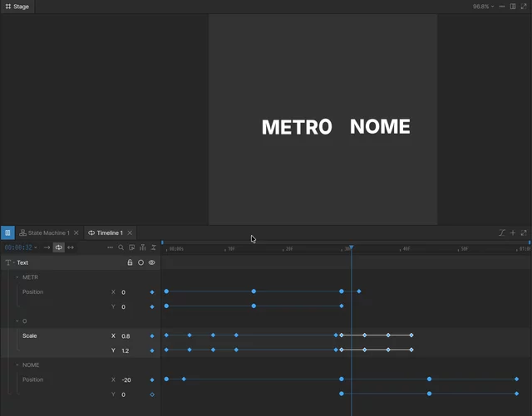This screenshot has width=532, height=416.
Task: Click the timeline interpolation icon in toolbar
Action: click(x=153, y=247)
